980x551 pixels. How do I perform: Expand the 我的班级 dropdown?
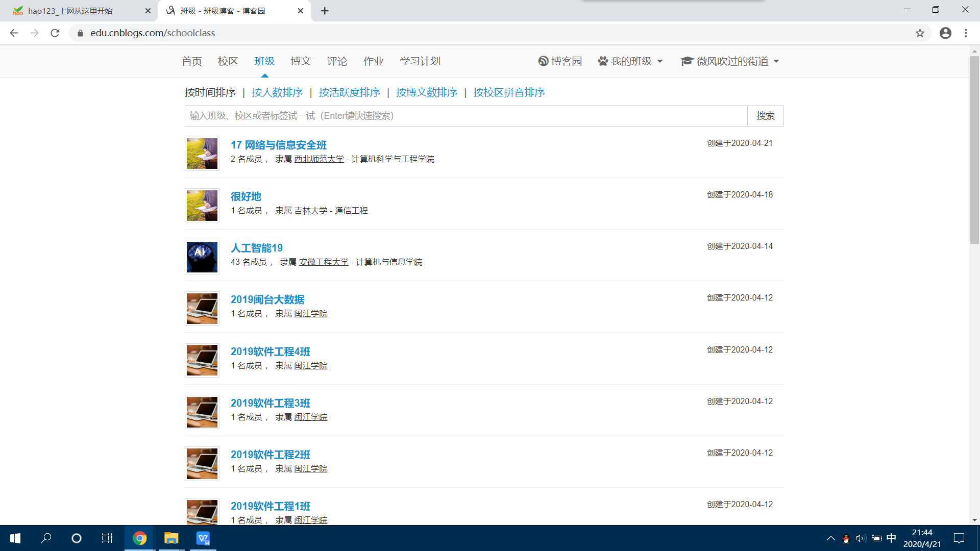630,61
